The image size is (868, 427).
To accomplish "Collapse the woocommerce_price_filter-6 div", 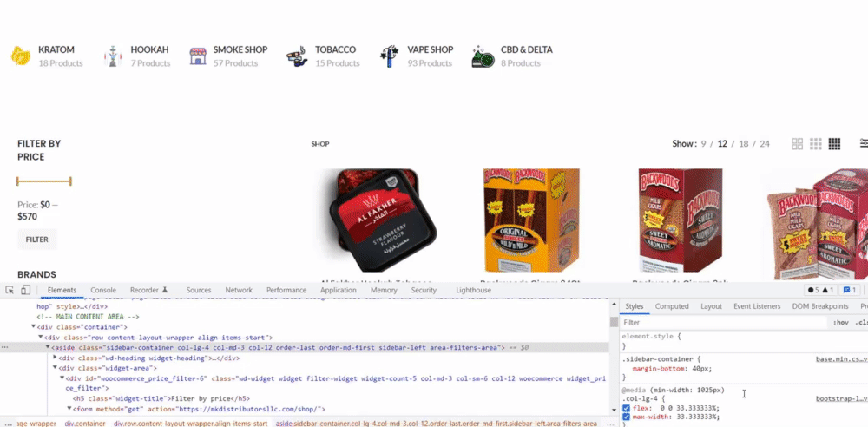I will point(62,378).
